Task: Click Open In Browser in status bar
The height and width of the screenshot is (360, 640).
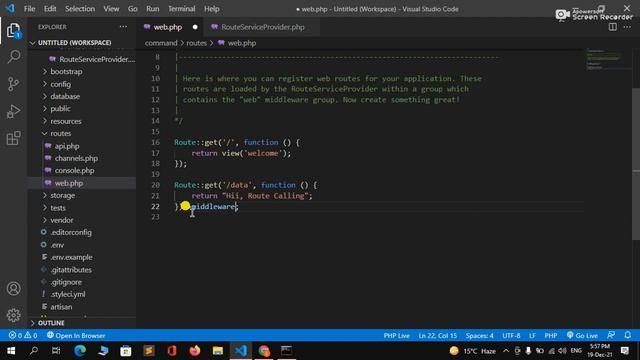Action: click(76, 336)
